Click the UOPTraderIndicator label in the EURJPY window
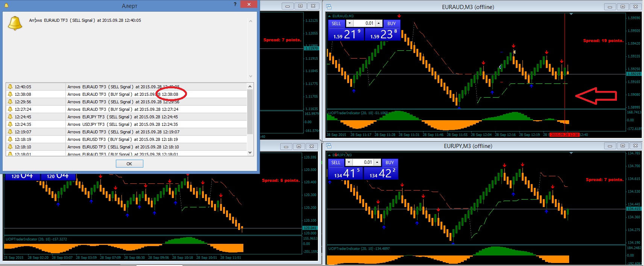Image resolution: width=644 pixels, height=266 pixels. click(x=359, y=248)
